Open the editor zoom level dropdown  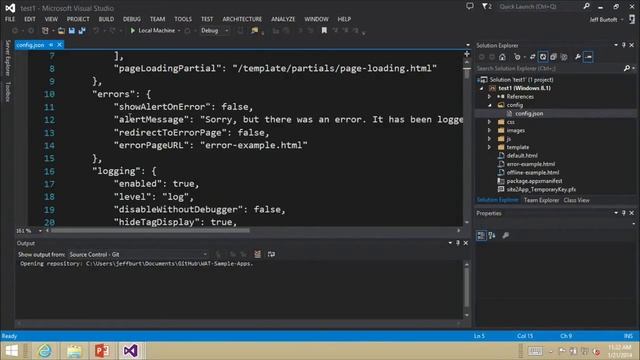click(x=40, y=231)
